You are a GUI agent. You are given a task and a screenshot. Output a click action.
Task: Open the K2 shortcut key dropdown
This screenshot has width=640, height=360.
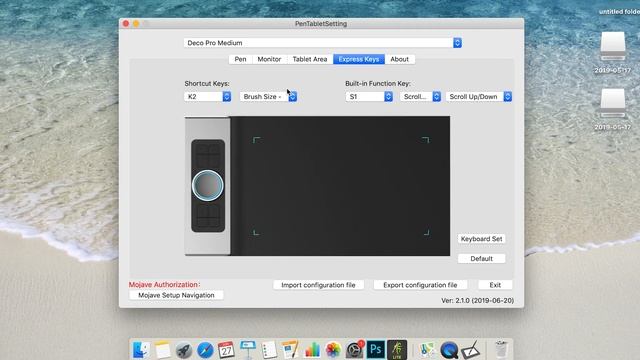coord(208,97)
